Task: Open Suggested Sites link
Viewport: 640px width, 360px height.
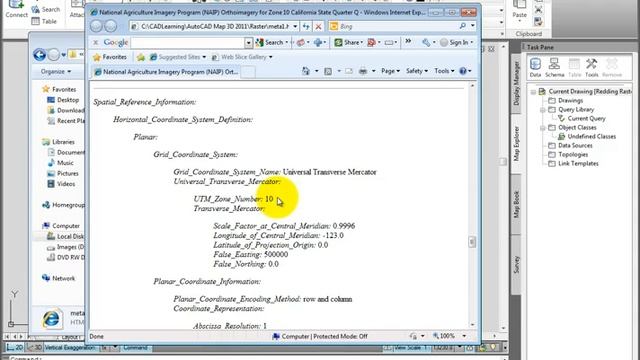Action: (178, 57)
